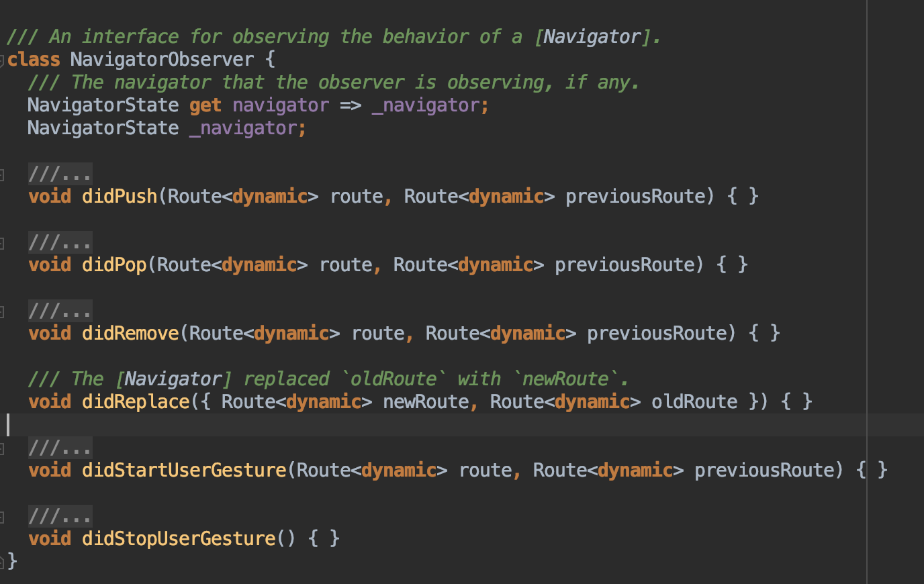Image resolution: width=924 pixels, height=584 pixels.
Task: Click `oldRoute` in the doc comment
Action: click(x=394, y=379)
